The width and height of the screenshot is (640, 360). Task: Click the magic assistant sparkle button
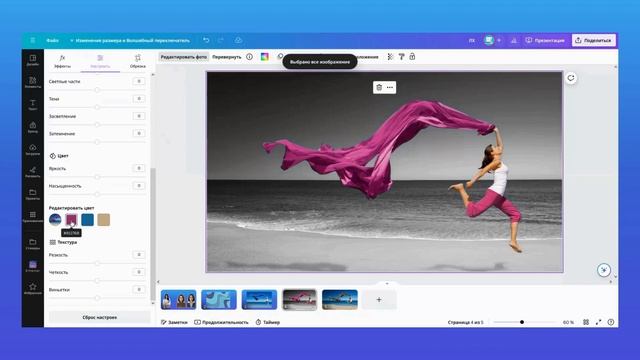604,270
